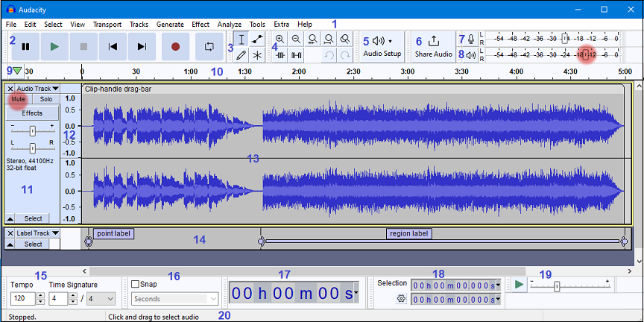This screenshot has height=322, width=644.
Task: Toggle the Loop button
Action: [209, 47]
